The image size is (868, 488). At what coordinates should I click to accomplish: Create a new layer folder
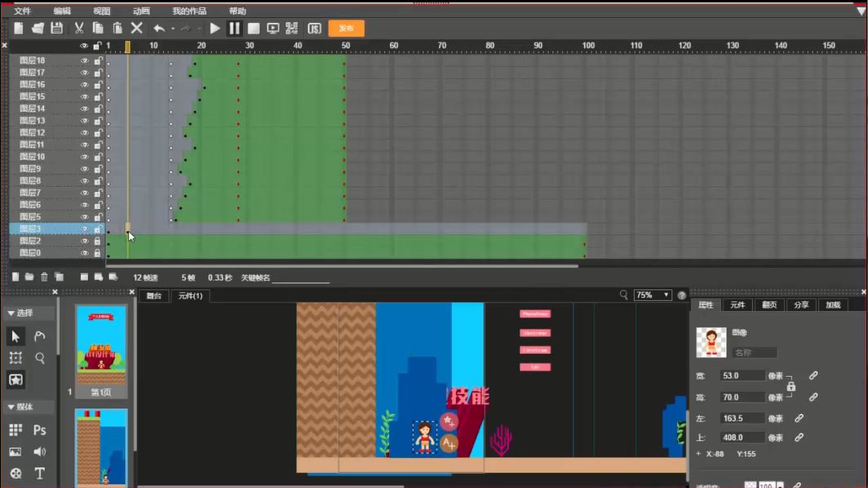tap(29, 277)
